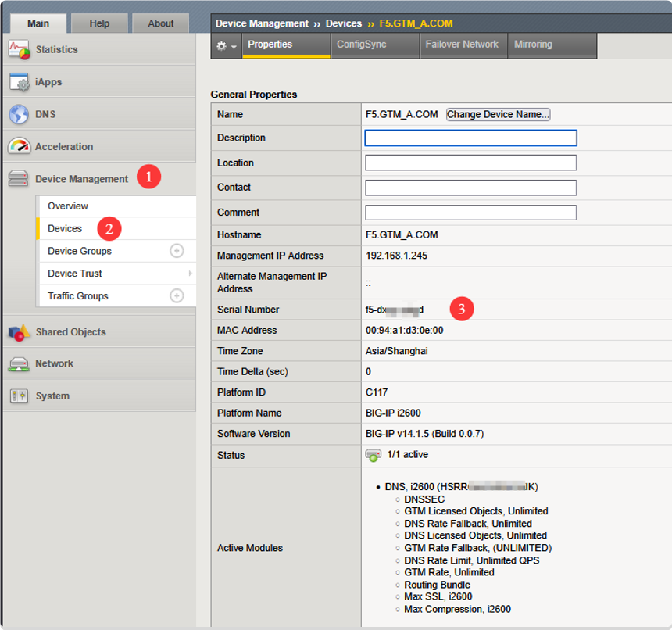Click the Max SSL, i2600 entry
The width and height of the screenshot is (672, 630).
(x=438, y=596)
